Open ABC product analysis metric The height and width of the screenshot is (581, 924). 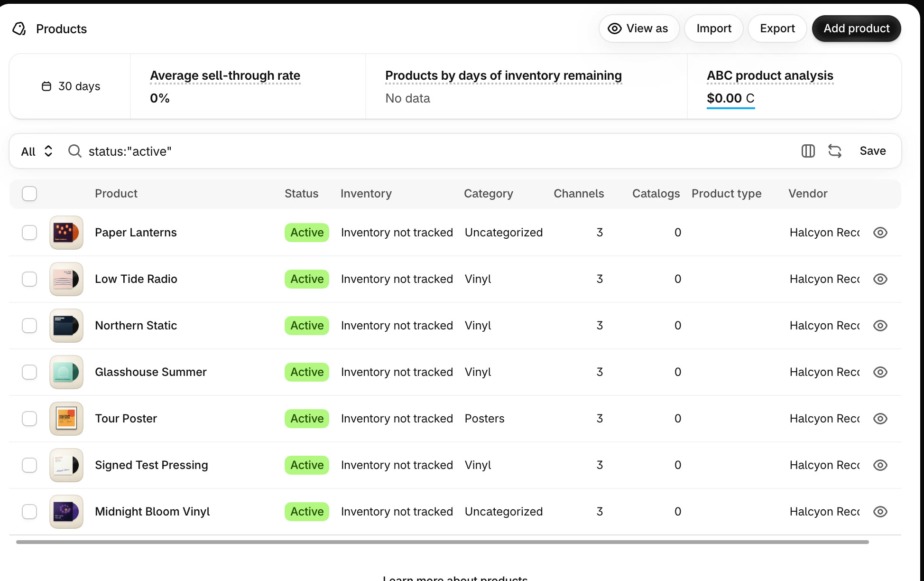coord(770,75)
